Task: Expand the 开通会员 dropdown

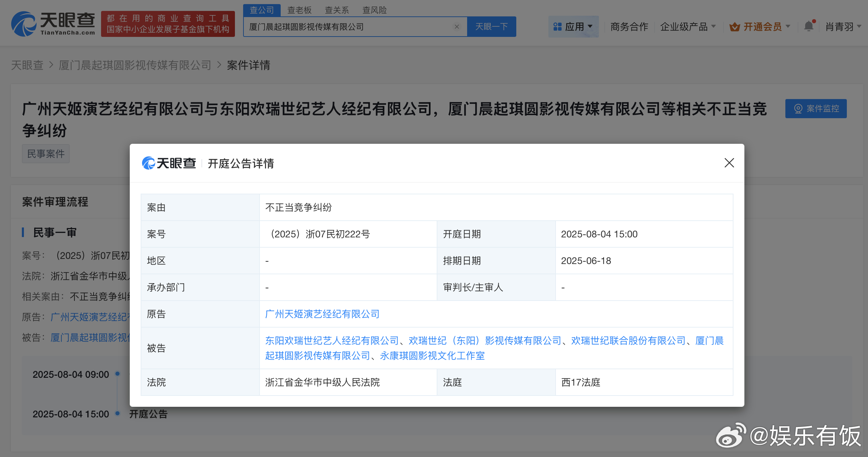Action: pyautogui.click(x=760, y=27)
